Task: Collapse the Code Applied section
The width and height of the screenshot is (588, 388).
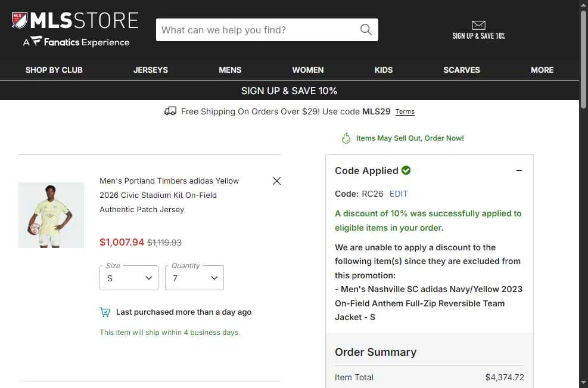Action: pos(519,170)
